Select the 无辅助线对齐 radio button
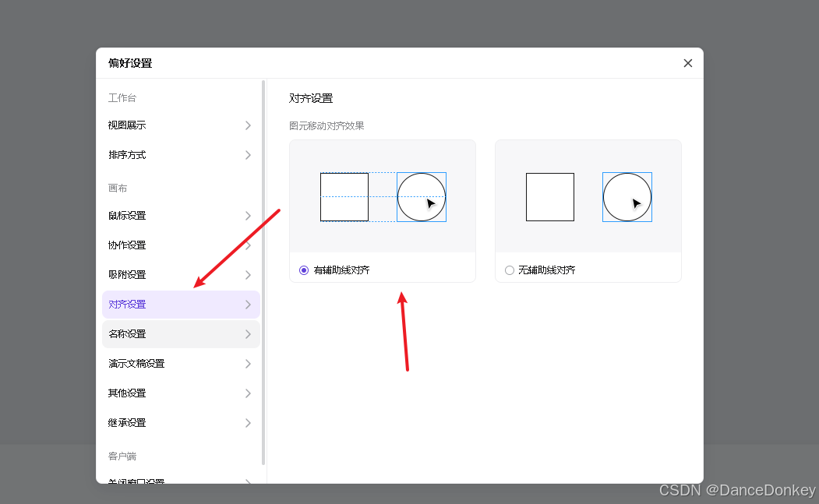Viewport: 819px width, 504px height. coord(510,270)
